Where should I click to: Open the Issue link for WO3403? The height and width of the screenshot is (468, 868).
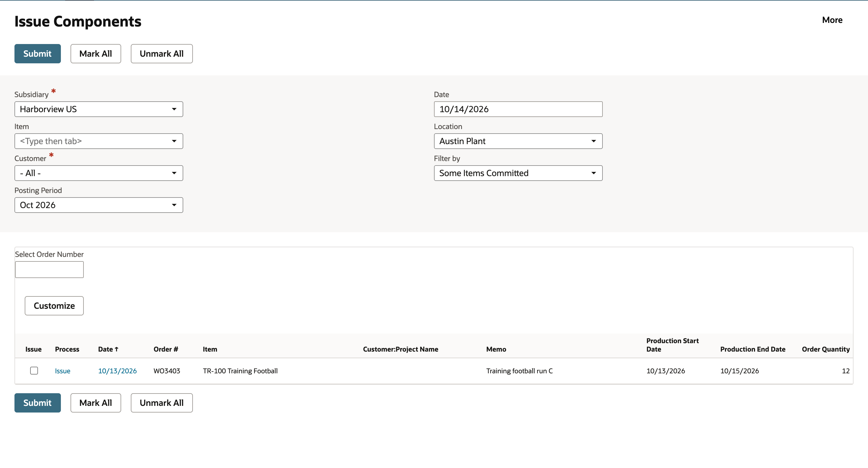coord(63,371)
